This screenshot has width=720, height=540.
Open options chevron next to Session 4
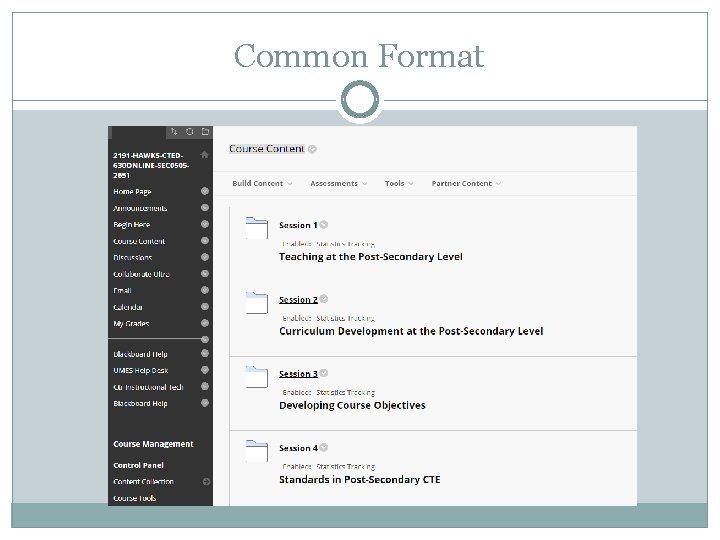[x=324, y=447]
